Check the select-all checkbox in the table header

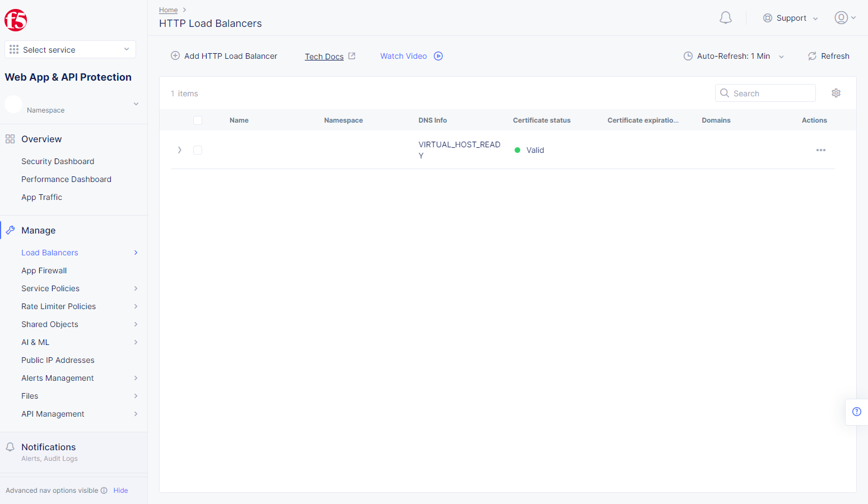(x=198, y=120)
